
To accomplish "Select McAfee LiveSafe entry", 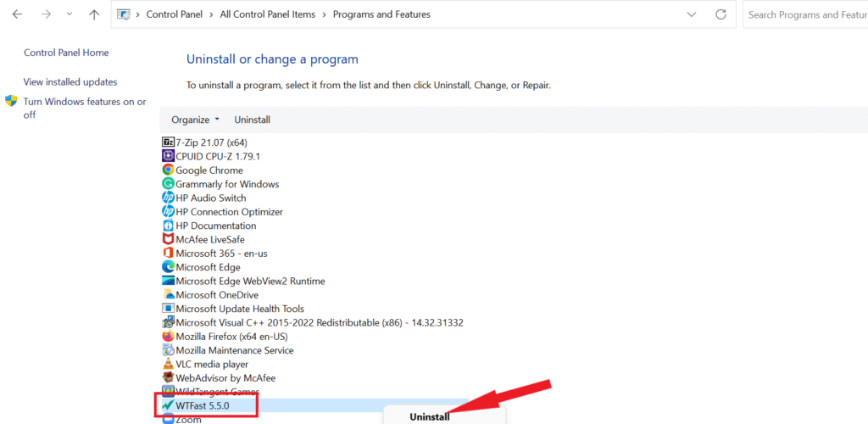I will (x=210, y=239).
